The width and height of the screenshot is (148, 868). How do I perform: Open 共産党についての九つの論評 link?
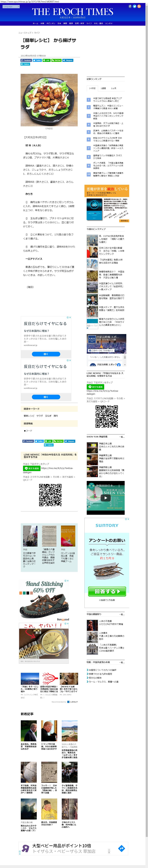102,670
